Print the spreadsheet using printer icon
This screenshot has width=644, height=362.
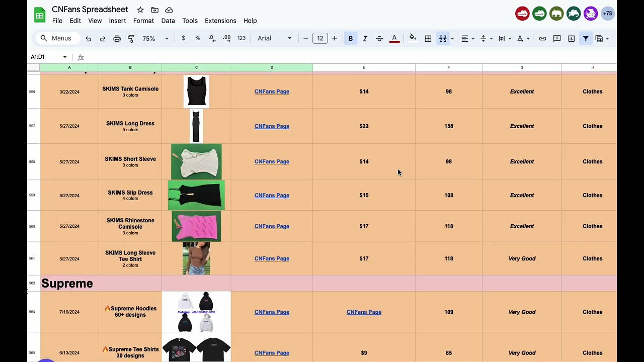pos(117,39)
